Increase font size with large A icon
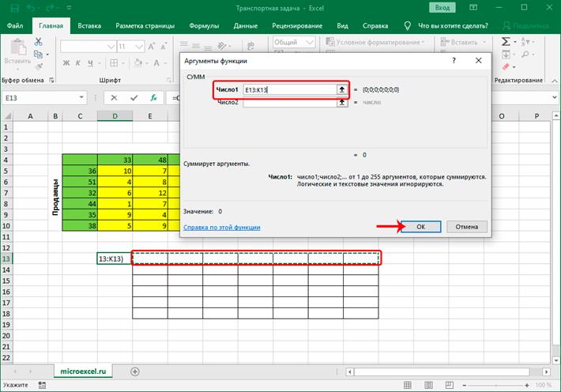561x392 pixels. (152, 47)
